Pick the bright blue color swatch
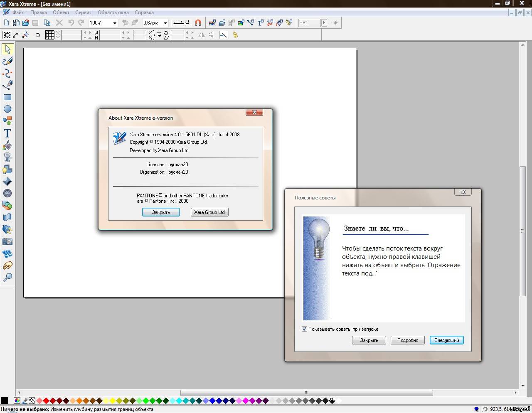Image resolution: width=532 pixels, height=413 pixels. (212, 401)
